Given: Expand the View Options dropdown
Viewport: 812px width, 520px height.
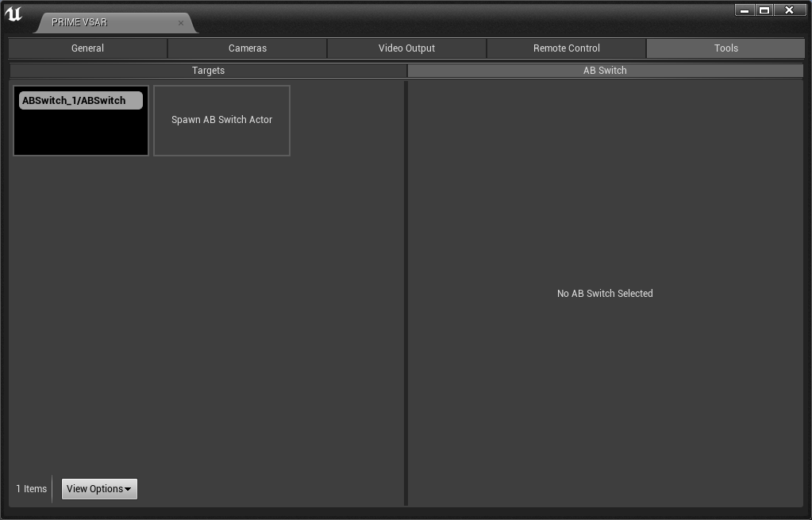Looking at the screenshot, I should (99, 489).
